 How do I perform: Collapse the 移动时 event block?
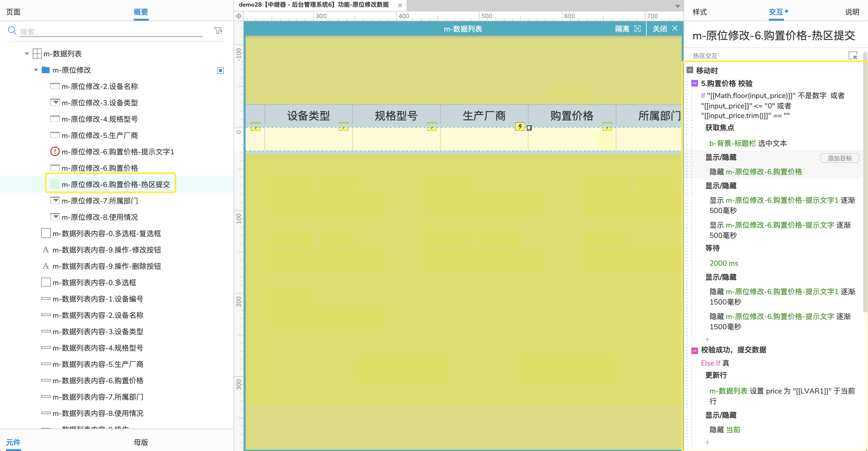coord(690,70)
